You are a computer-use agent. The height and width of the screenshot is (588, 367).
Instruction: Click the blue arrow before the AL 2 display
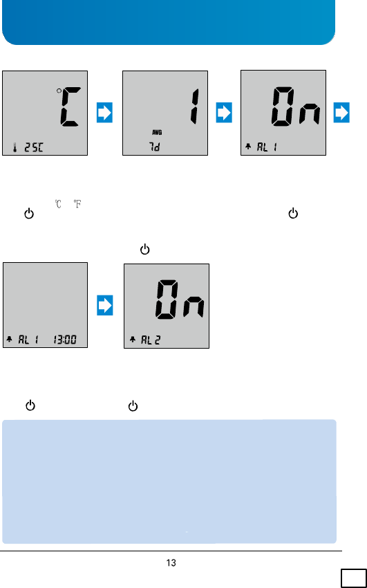[x=105, y=305]
